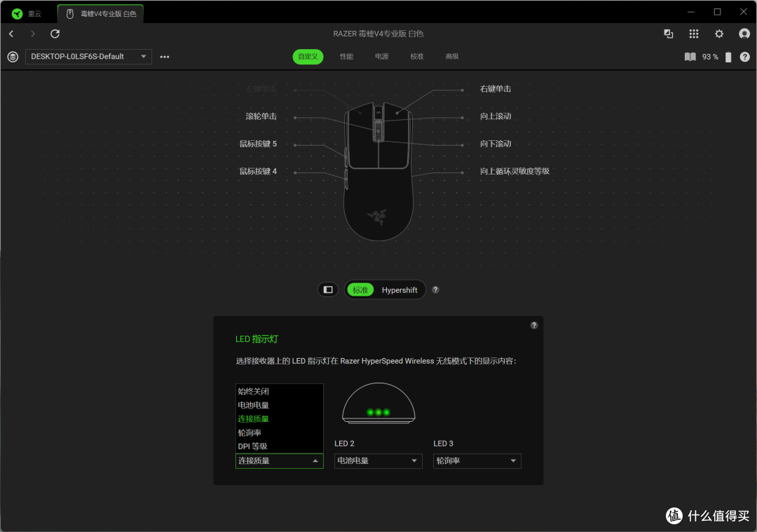
Task: Choose 连接质量 in the open list
Action: 279,419
